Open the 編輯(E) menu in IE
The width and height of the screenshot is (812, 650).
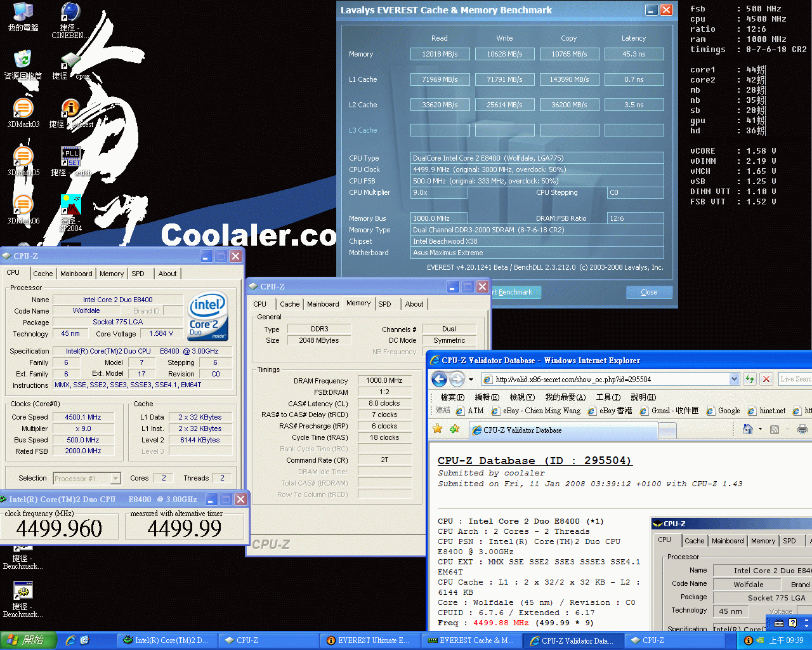tap(487, 397)
